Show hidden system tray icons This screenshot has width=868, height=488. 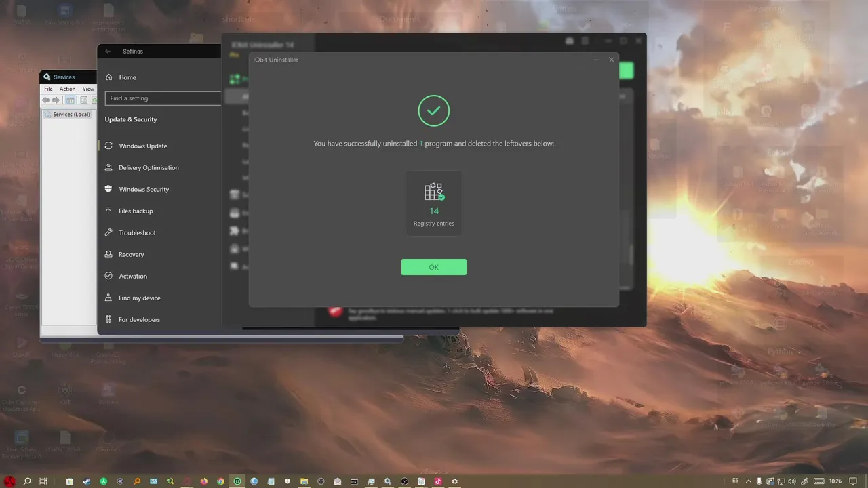[749, 481]
